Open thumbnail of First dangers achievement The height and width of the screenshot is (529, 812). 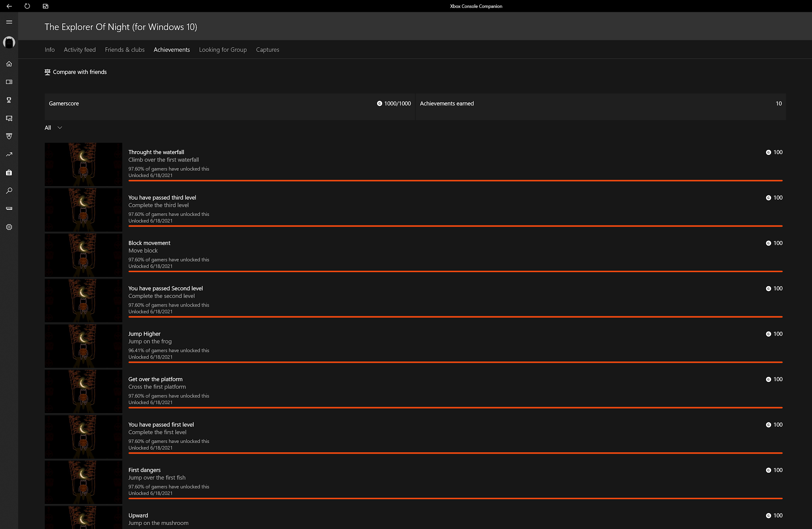click(83, 482)
